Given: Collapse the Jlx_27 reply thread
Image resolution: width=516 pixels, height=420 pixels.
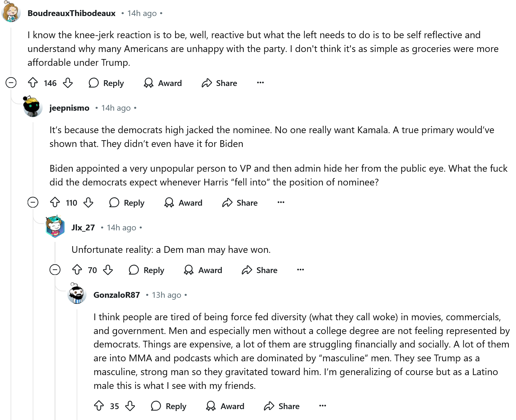Looking at the screenshot, I should pos(55,270).
